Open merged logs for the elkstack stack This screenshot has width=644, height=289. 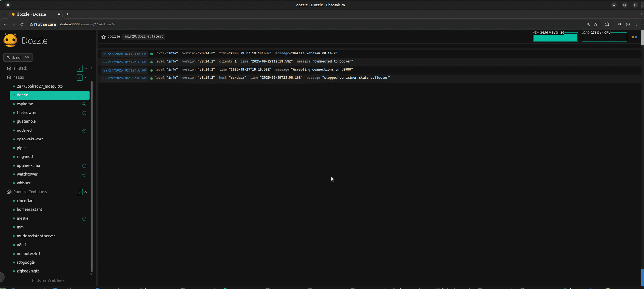(80, 69)
